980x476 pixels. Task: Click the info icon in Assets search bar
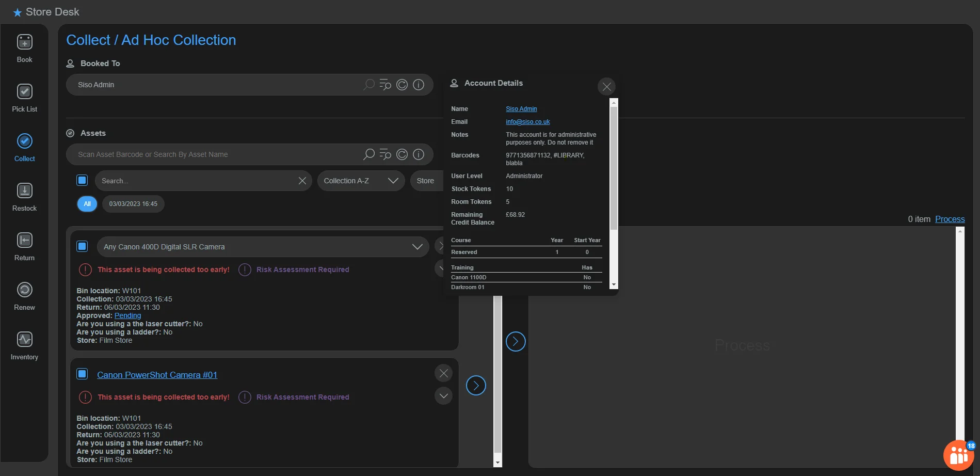(419, 154)
